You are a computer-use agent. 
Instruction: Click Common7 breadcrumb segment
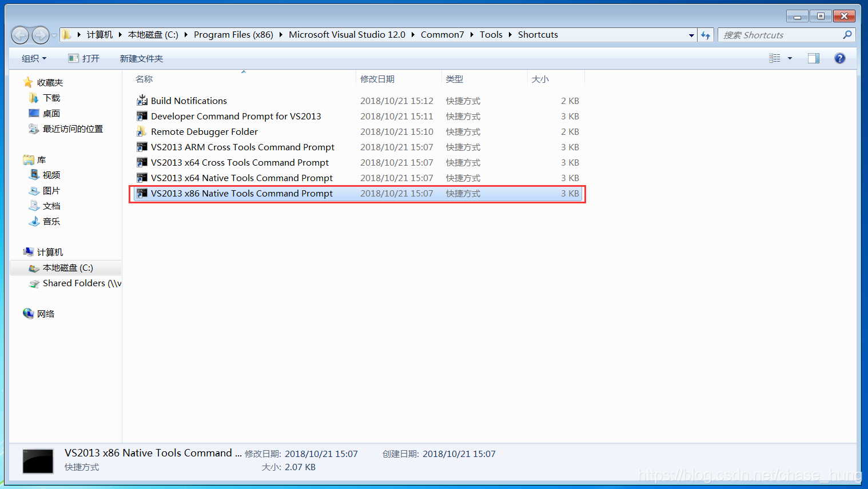443,35
